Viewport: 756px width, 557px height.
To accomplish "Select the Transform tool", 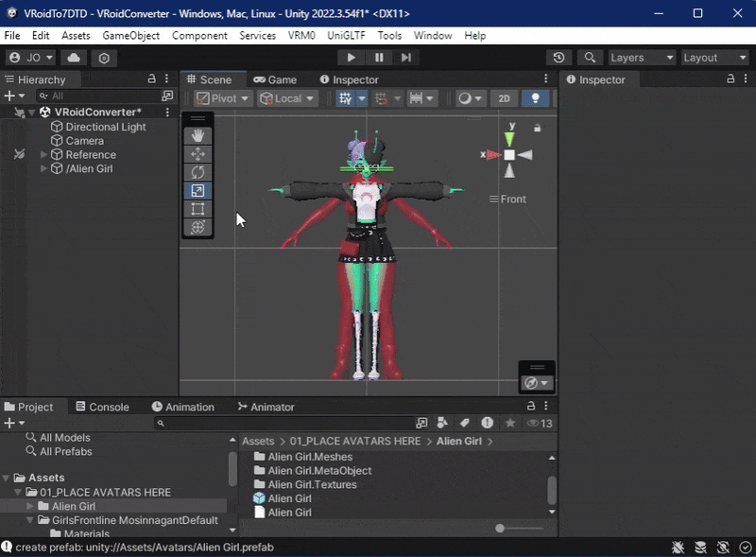I will pyautogui.click(x=198, y=227).
